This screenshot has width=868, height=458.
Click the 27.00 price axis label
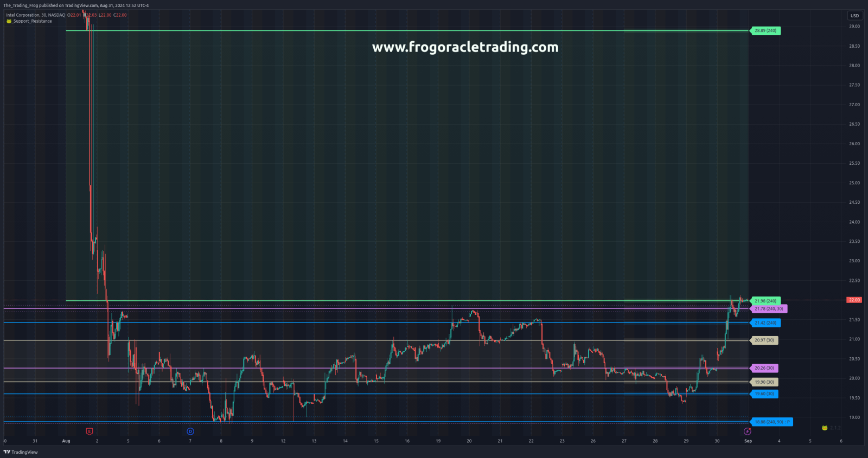click(x=854, y=105)
